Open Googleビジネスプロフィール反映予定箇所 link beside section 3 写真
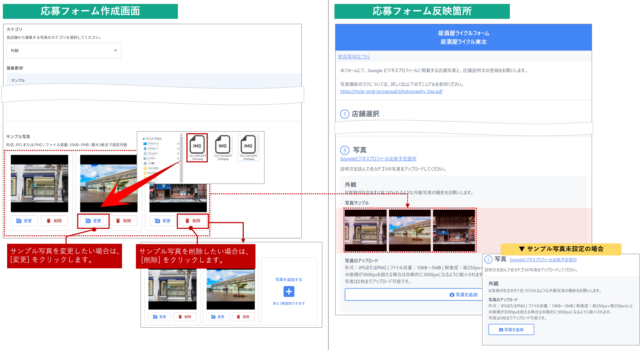The image size is (644, 350). (378, 159)
